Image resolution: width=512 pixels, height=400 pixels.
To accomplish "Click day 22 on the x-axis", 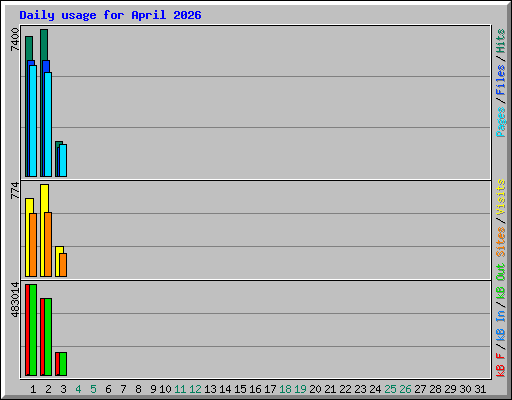I will click(345, 389).
